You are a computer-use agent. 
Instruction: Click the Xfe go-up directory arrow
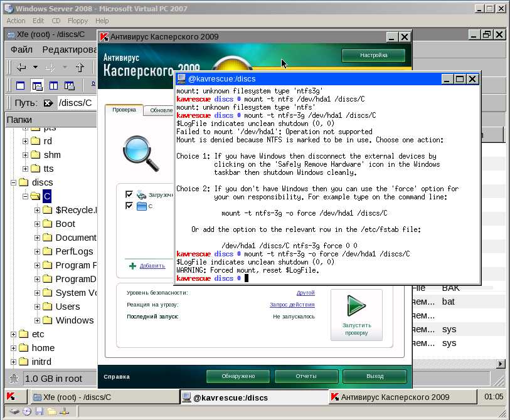click(80, 68)
